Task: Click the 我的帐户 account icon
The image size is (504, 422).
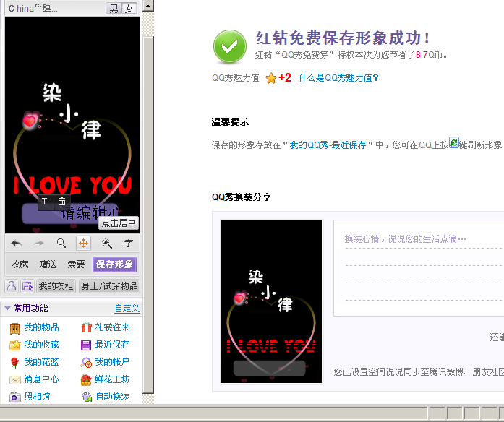Action: coord(86,362)
